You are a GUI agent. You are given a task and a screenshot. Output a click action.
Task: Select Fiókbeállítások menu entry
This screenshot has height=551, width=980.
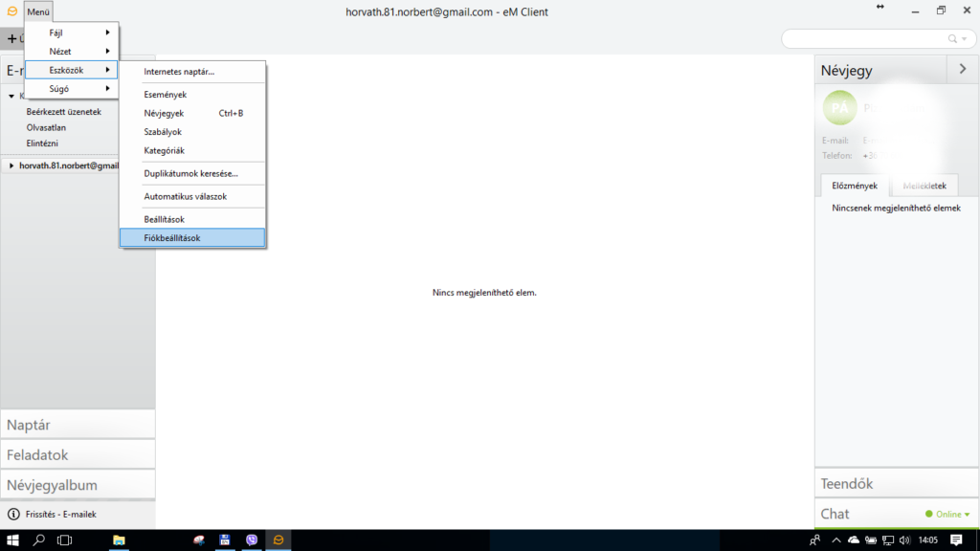click(x=192, y=238)
